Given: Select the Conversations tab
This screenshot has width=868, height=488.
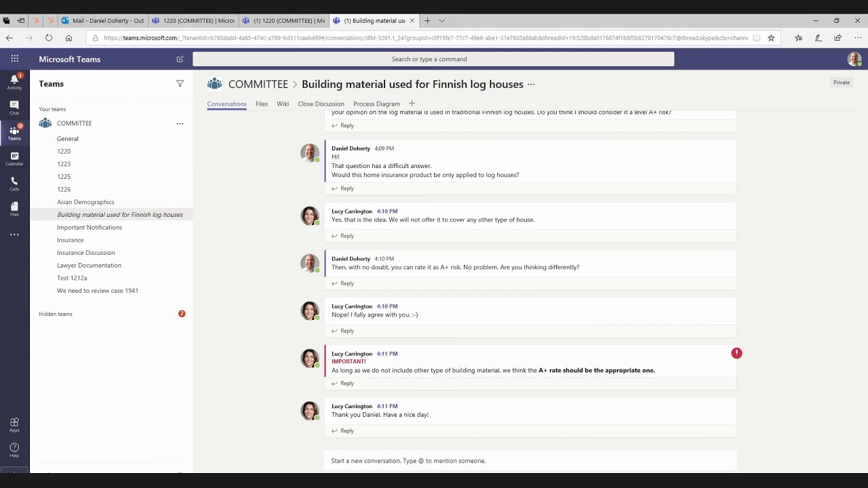Looking at the screenshot, I should click(227, 104).
